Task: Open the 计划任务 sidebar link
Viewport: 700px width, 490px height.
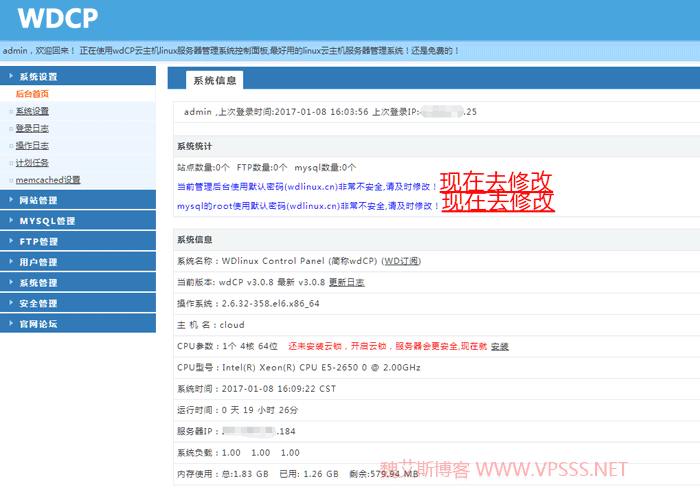Action: (32, 162)
